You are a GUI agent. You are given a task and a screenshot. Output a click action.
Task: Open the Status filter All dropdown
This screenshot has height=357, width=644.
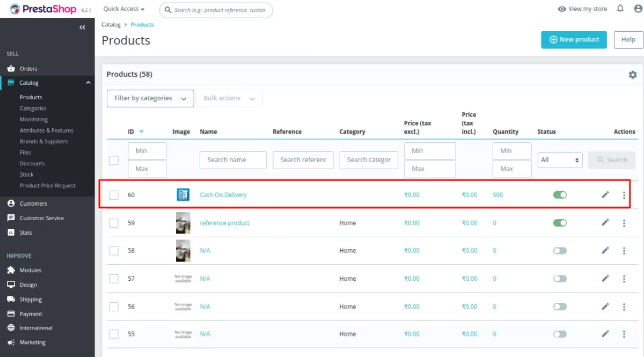[x=560, y=160]
